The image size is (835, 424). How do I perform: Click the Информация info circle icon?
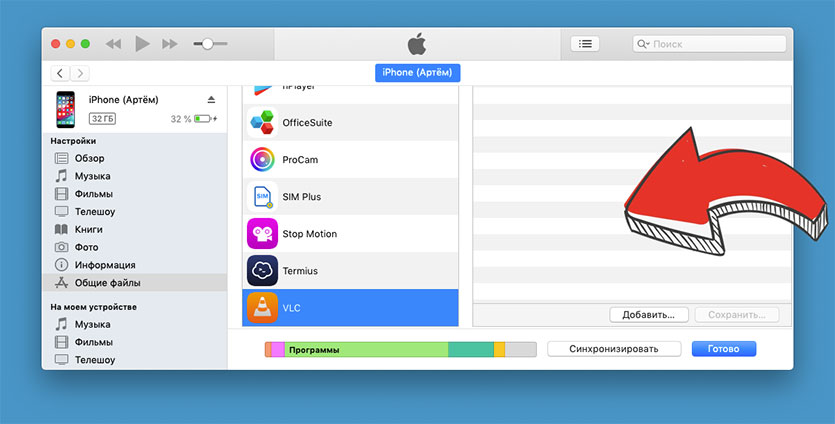62,265
